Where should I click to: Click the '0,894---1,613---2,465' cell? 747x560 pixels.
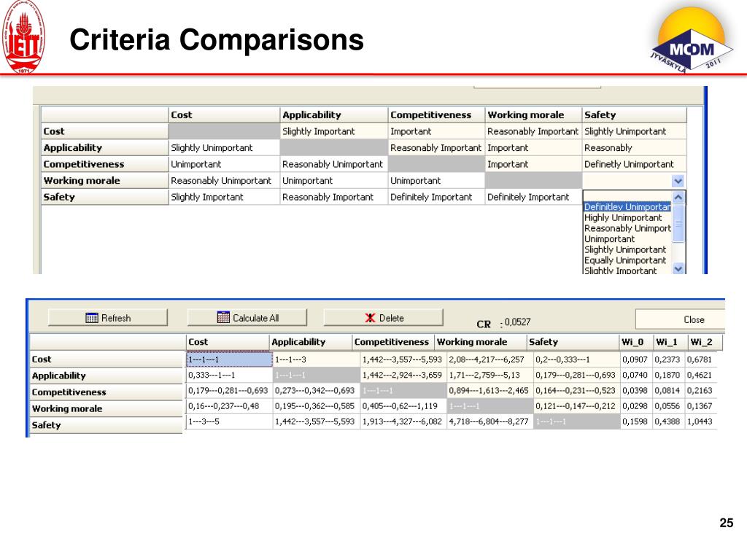tap(490, 391)
